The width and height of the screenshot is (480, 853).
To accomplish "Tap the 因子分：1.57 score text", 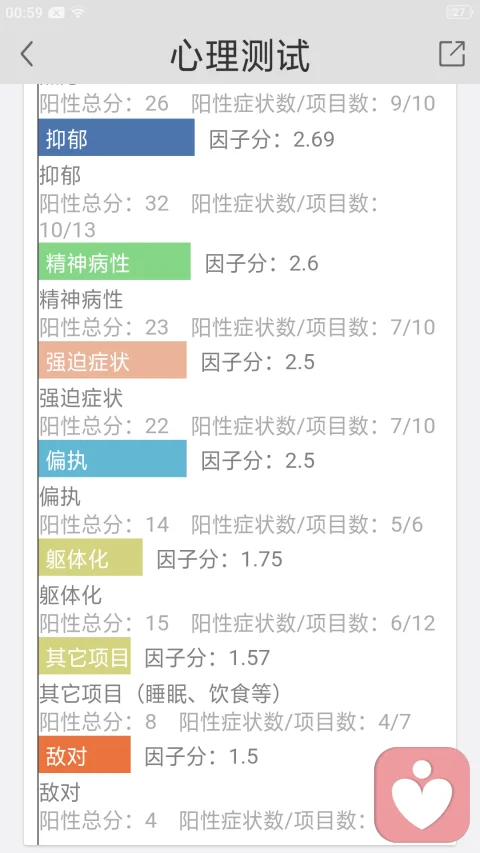I will [x=207, y=658].
